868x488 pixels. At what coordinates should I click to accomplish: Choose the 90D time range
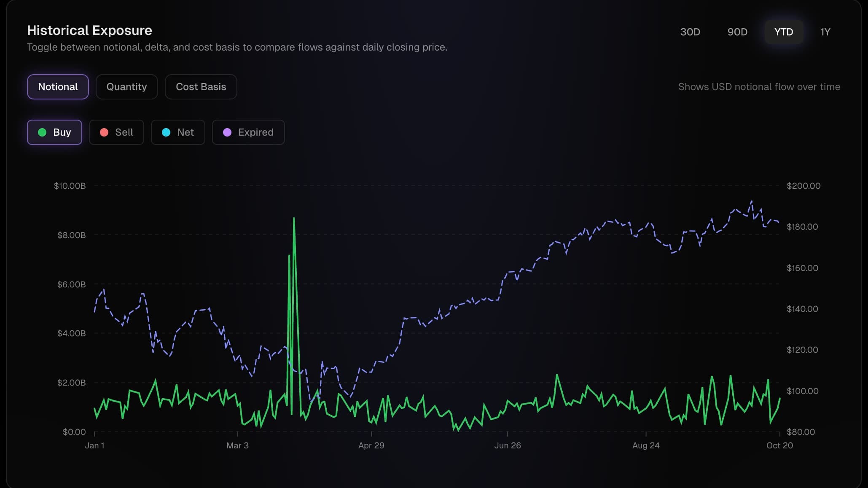coord(737,32)
